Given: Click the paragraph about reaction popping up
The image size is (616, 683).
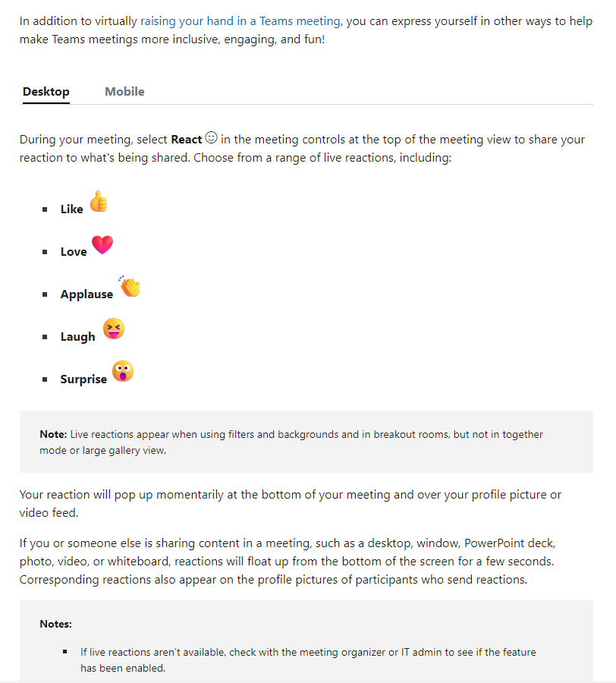Looking at the screenshot, I should [x=291, y=504].
